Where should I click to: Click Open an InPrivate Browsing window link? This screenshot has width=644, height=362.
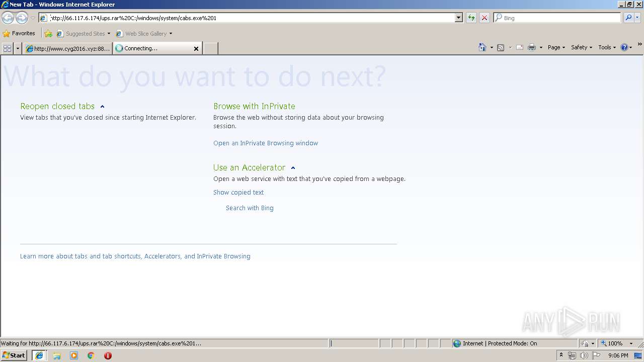point(266,143)
